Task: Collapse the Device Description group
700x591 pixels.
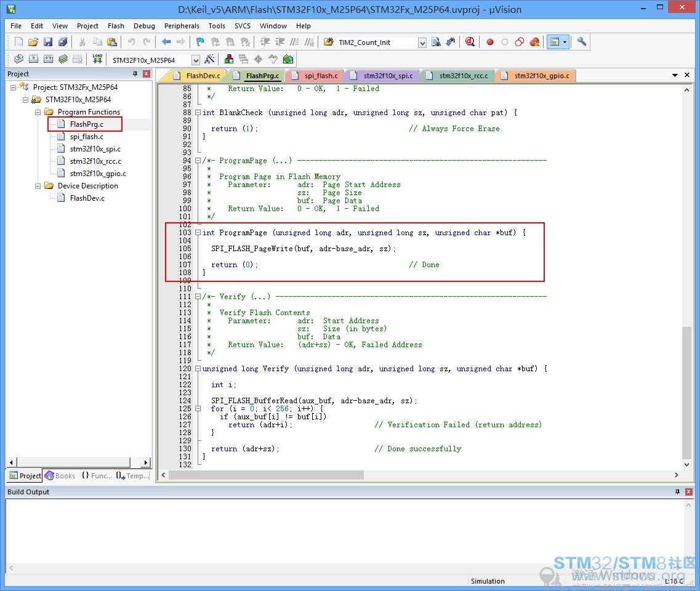Action: click(x=38, y=186)
